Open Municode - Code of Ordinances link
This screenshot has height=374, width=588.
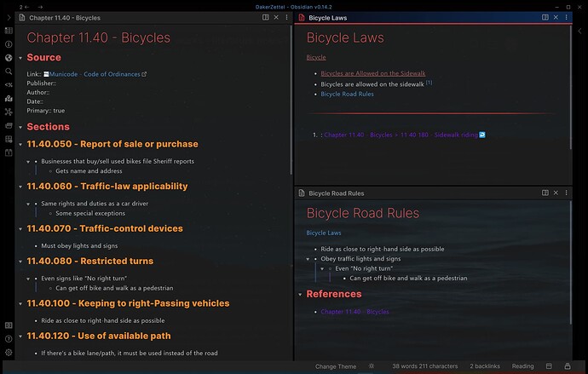click(95, 74)
